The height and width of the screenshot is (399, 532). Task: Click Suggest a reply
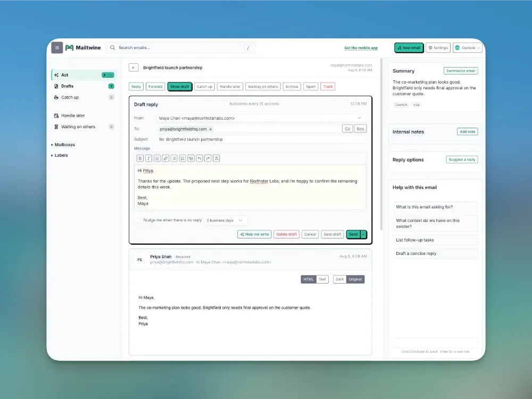[x=462, y=160]
